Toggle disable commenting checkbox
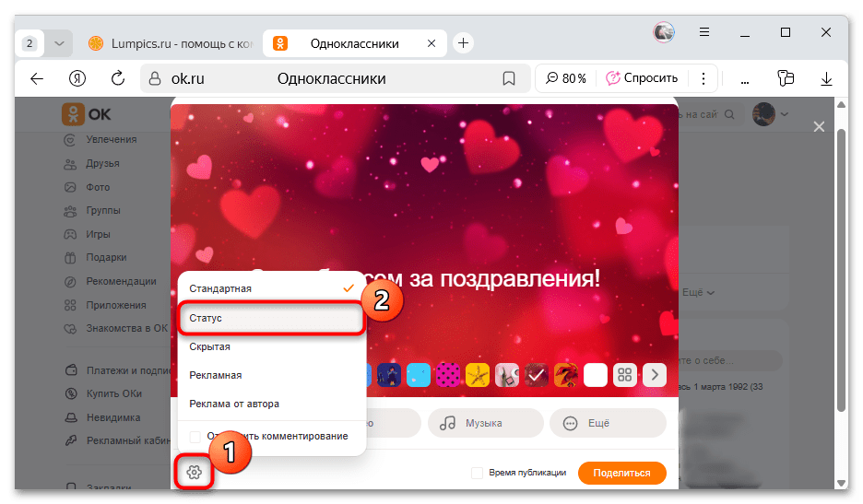863x504 pixels. pos(195,437)
